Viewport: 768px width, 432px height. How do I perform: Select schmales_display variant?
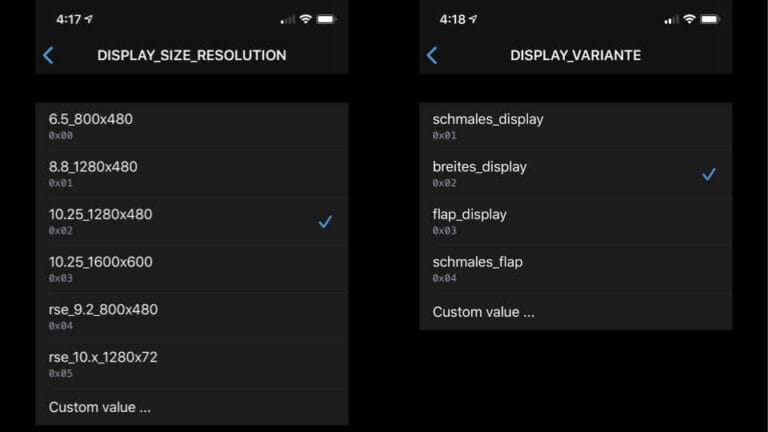click(574, 126)
